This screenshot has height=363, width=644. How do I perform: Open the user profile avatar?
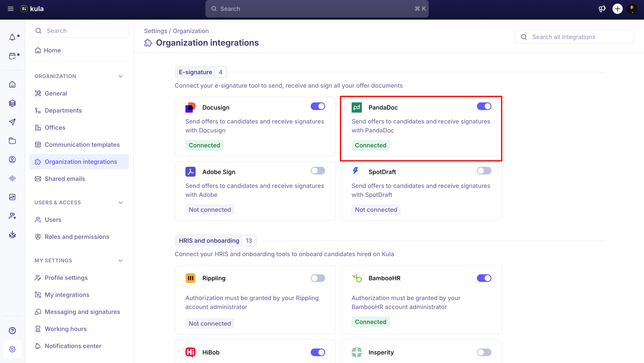(x=632, y=9)
